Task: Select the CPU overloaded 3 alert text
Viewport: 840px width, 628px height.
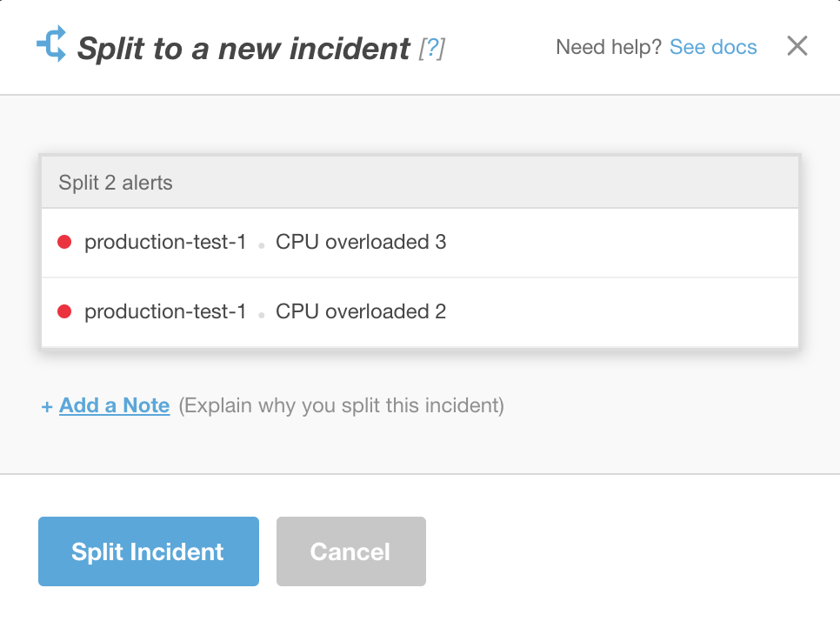Action: click(x=361, y=242)
